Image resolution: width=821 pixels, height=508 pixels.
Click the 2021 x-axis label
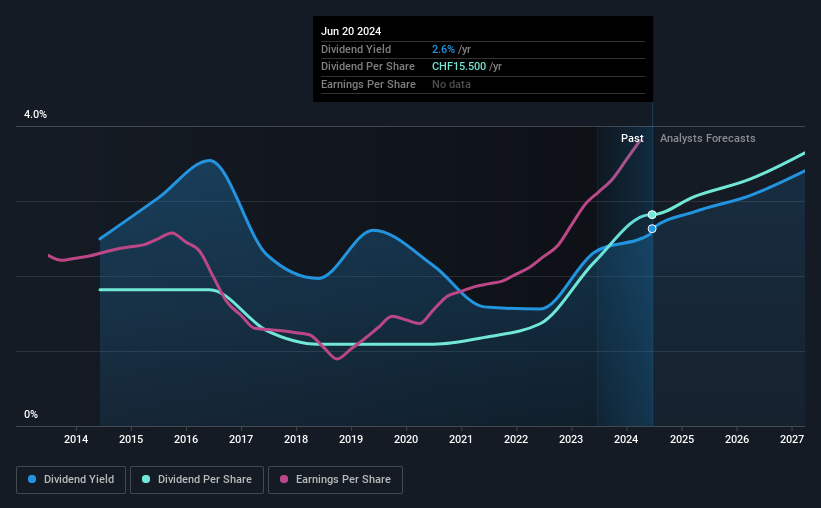click(461, 439)
